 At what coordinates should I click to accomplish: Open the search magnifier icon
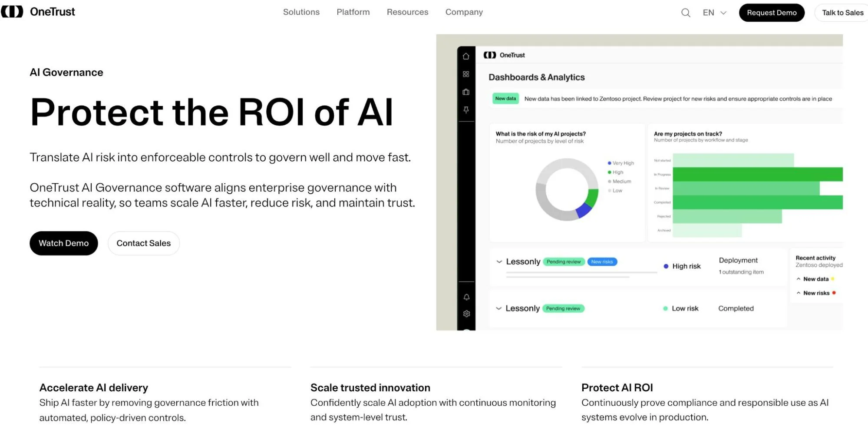[x=686, y=13]
